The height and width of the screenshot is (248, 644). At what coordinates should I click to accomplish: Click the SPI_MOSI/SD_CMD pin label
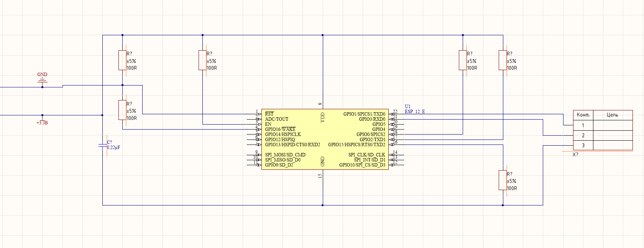[285, 155]
